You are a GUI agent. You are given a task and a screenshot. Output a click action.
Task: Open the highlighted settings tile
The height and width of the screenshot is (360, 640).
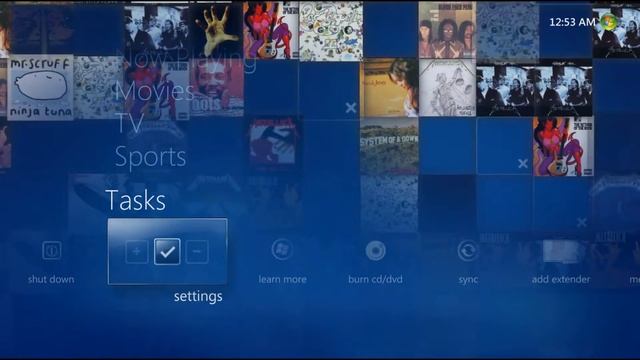point(167,251)
